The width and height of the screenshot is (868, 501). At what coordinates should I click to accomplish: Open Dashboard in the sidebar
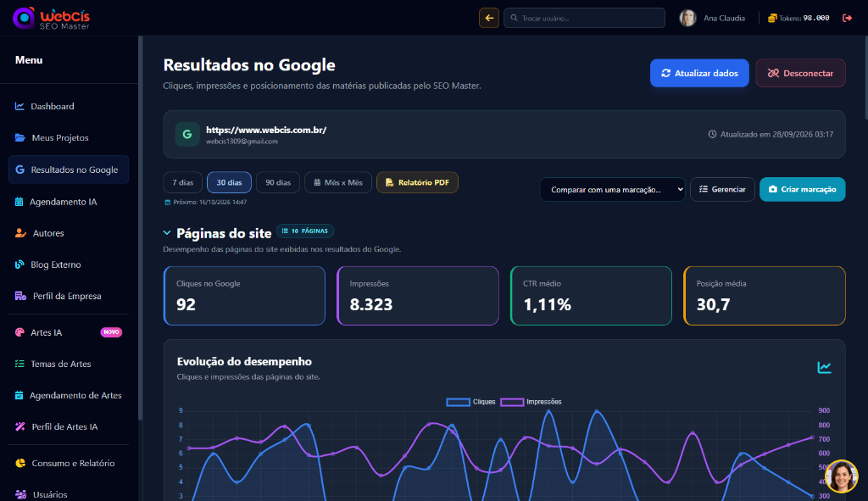(69, 106)
